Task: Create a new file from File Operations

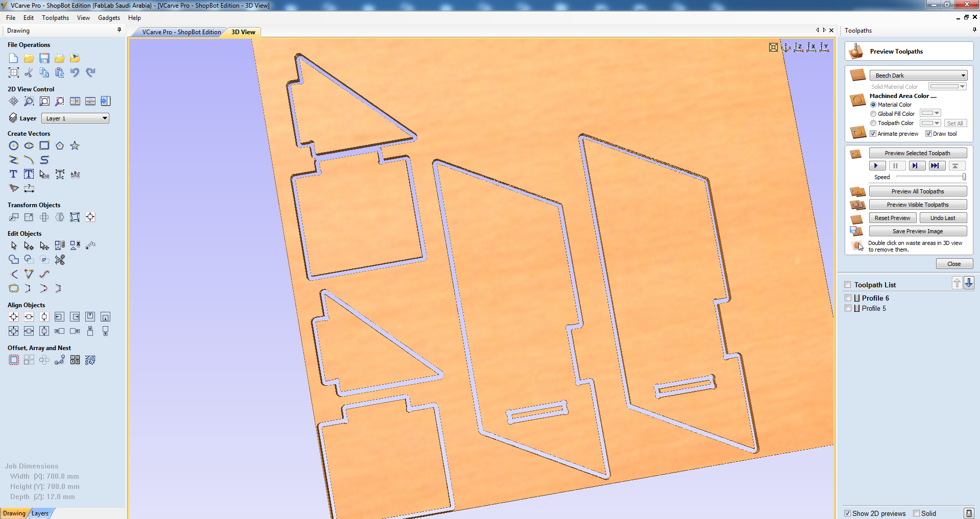Action: click(14, 58)
